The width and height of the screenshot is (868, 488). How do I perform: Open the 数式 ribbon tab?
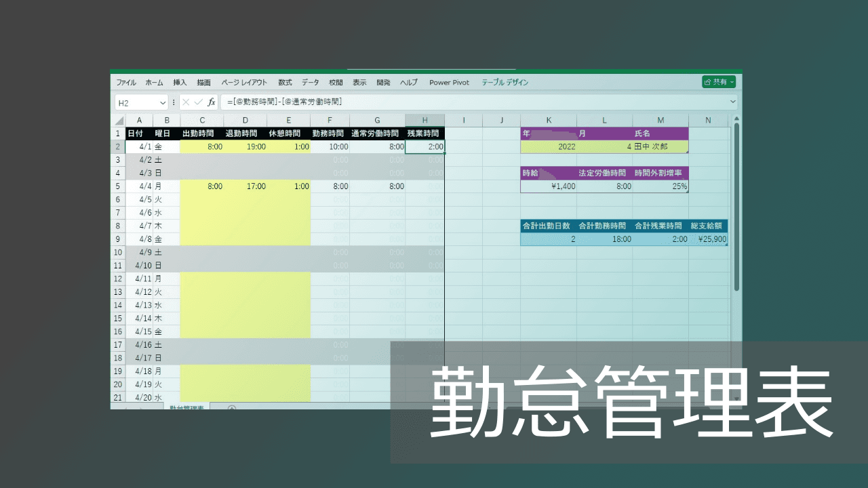(285, 83)
